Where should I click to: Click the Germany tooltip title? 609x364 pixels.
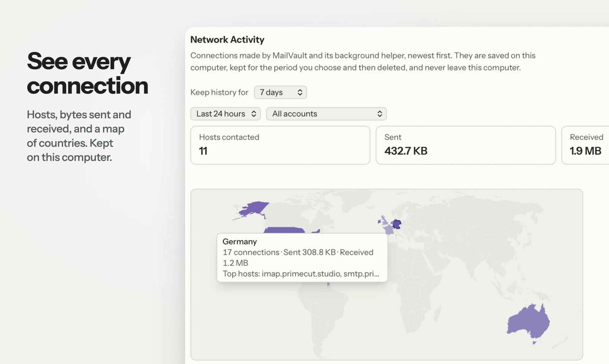(240, 242)
